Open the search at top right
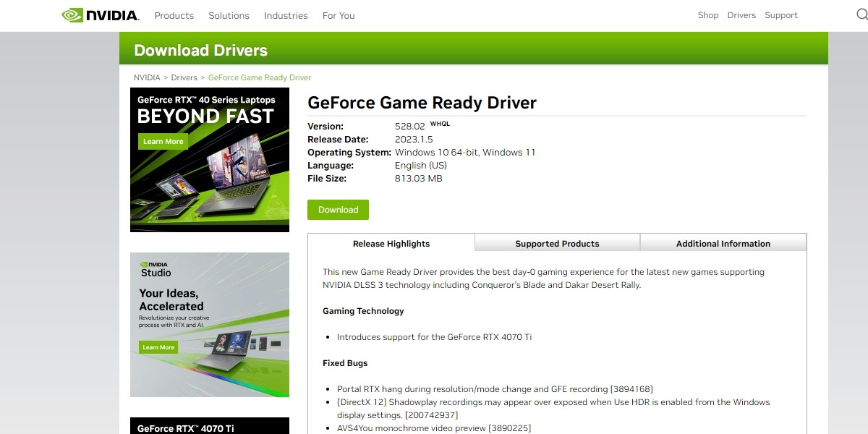This screenshot has width=868, height=434. 861,14
